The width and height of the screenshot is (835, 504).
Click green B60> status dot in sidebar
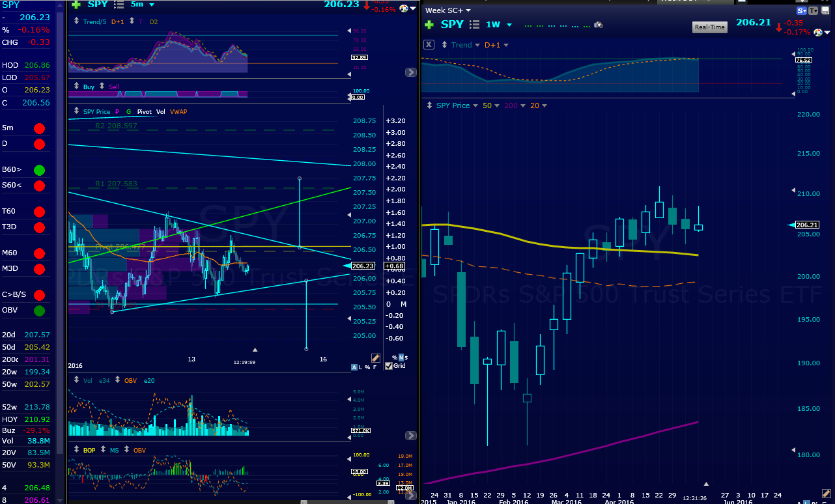39,170
